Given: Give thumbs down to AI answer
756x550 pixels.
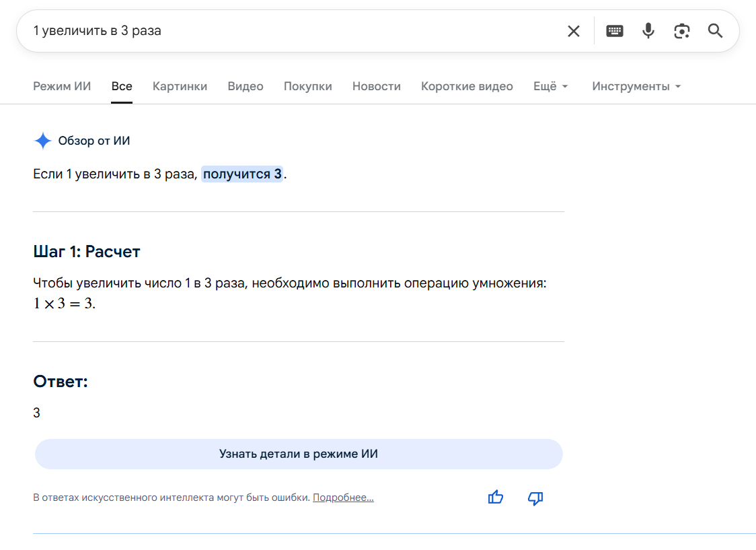Looking at the screenshot, I should point(535,497).
